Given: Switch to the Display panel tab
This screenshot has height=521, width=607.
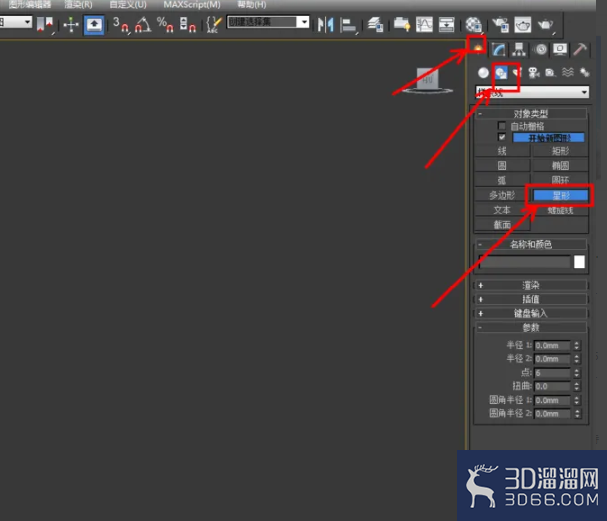Looking at the screenshot, I should tap(560, 50).
